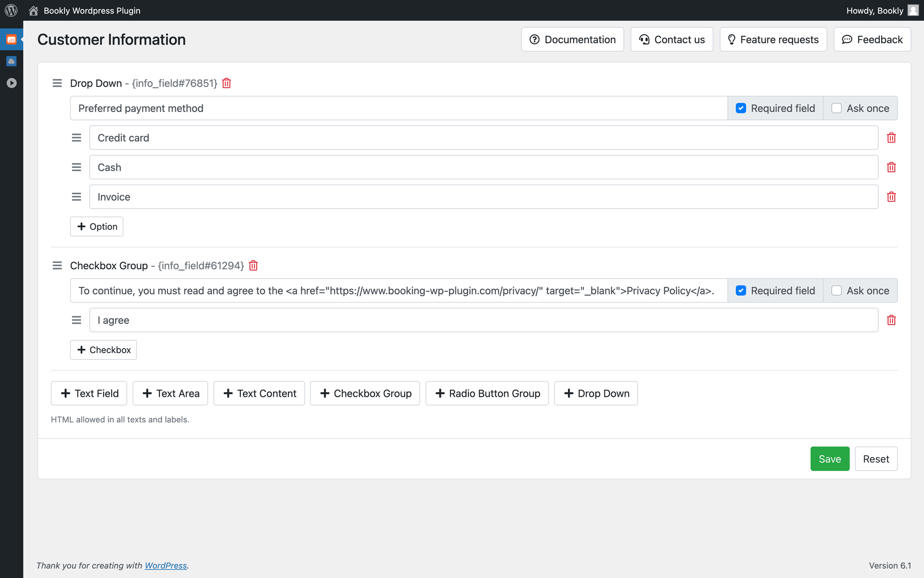This screenshot has width=924, height=578.
Task: Delete the Invoice option
Action: [x=891, y=197]
